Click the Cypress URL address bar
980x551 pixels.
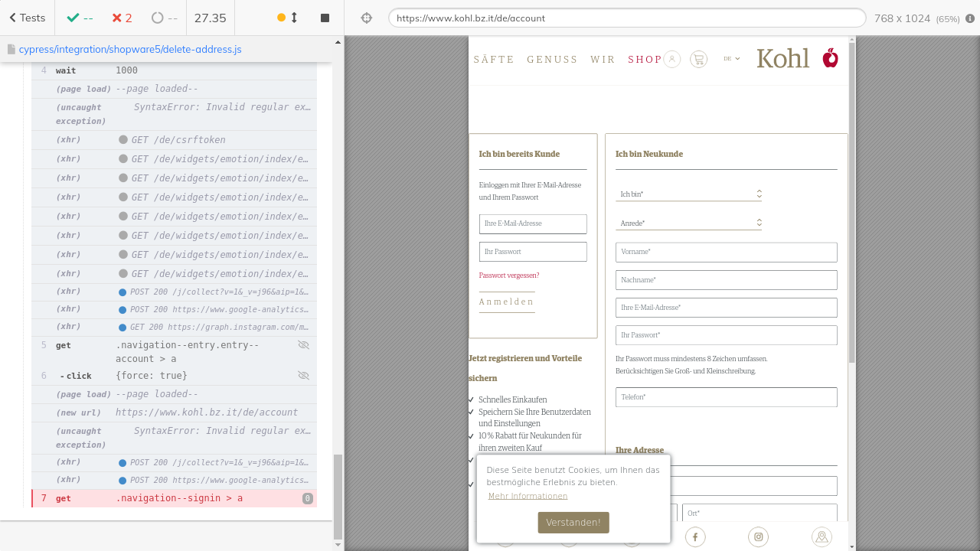coord(626,18)
